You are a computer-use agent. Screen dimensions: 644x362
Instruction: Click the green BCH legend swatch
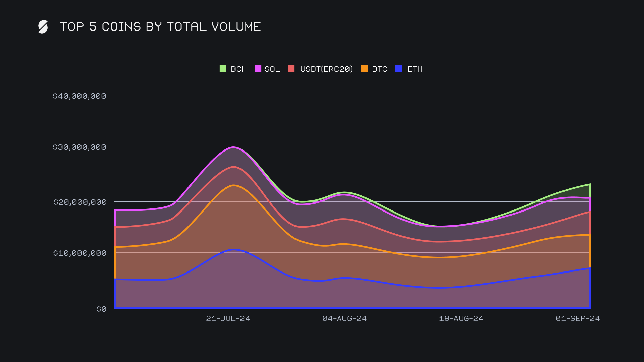coord(223,69)
